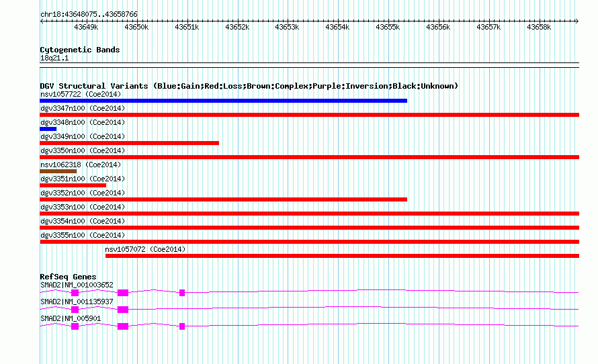Click the red loss bar under dgv3347n100

pos(309,115)
